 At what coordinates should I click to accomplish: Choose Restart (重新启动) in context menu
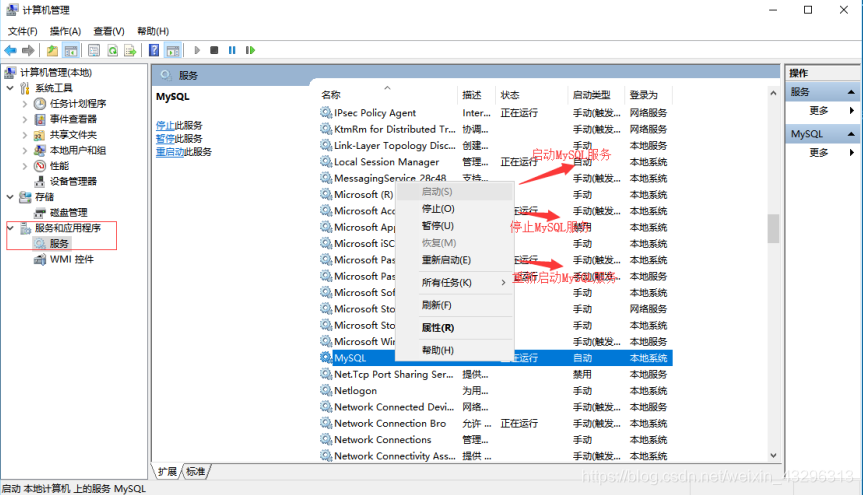(455, 260)
